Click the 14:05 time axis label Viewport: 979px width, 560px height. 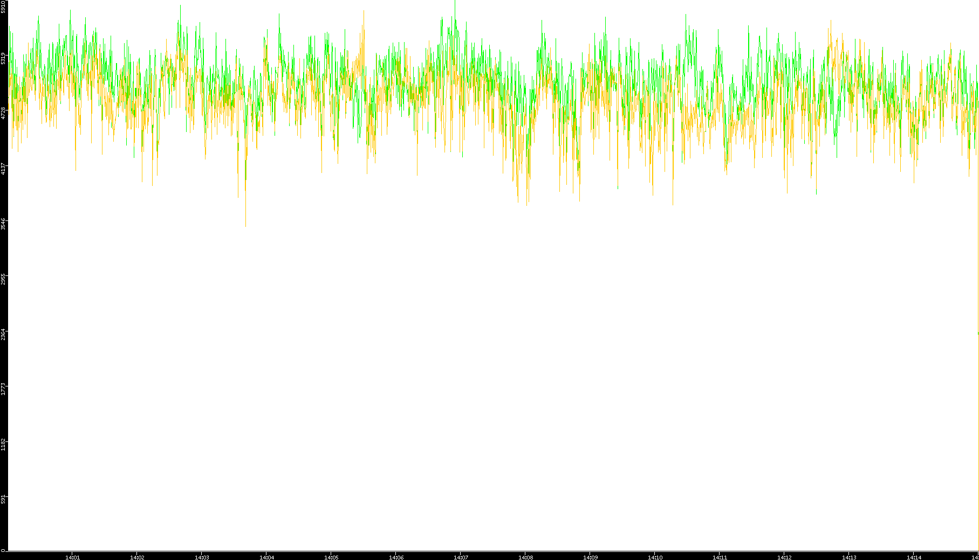click(331, 557)
